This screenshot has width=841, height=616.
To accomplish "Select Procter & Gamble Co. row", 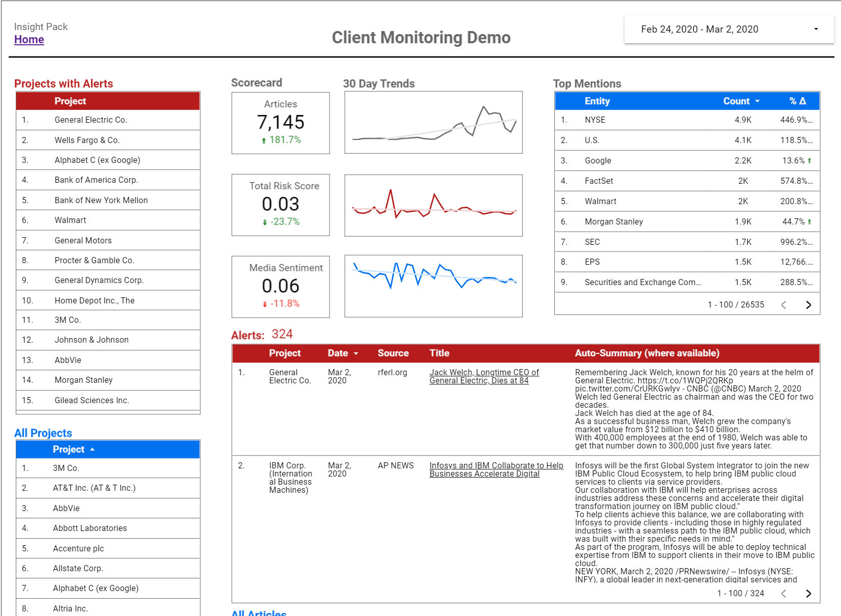I will point(108,260).
